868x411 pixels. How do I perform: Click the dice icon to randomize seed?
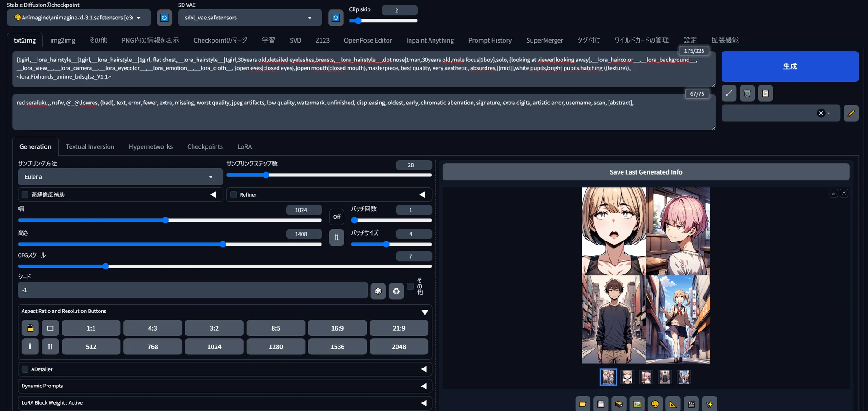pyautogui.click(x=378, y=291)
